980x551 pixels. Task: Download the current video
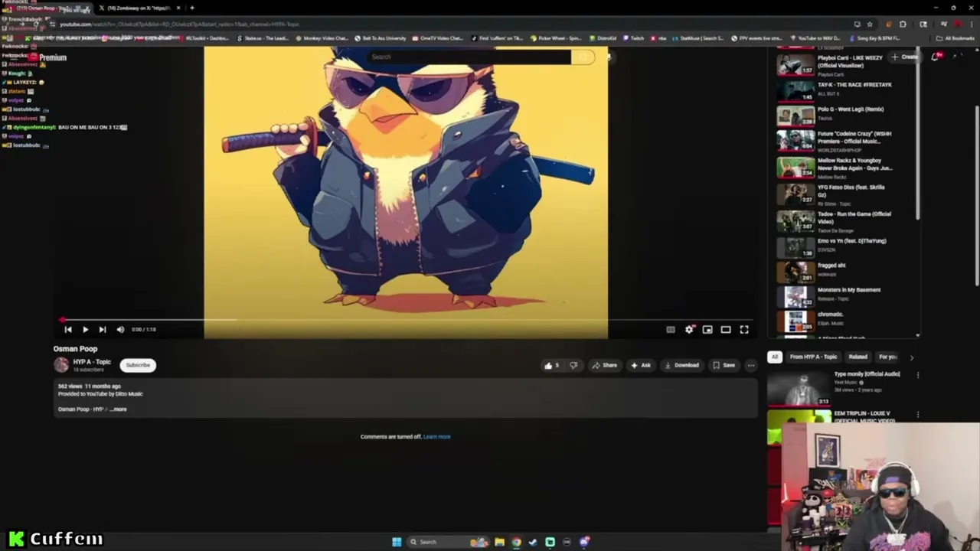681,365
